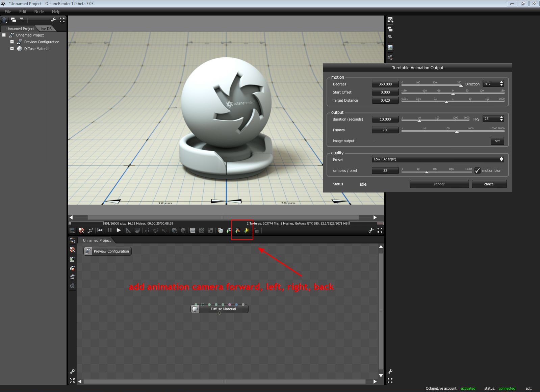The height and width of the screenshot is (392, 540).
Task: Select the solid grid background icon
Action: coord(193,230)
